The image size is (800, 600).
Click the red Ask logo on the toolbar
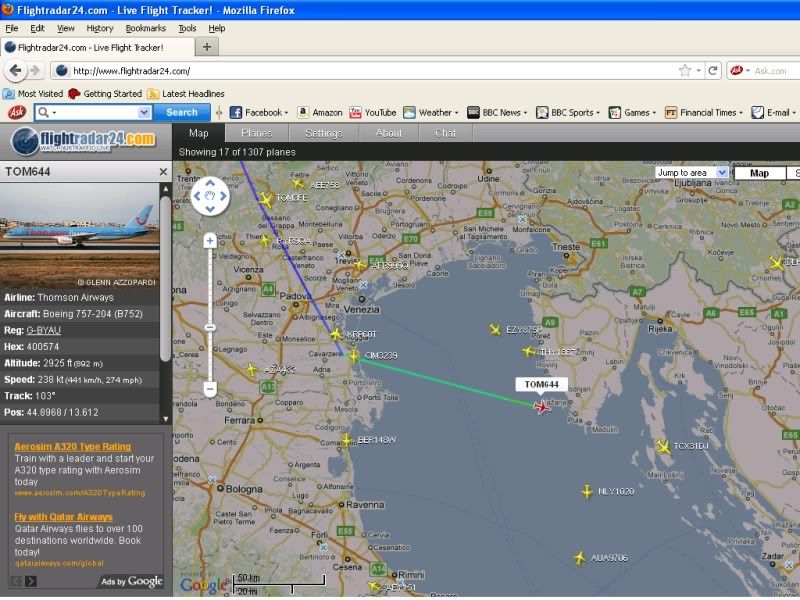[17, 112]
